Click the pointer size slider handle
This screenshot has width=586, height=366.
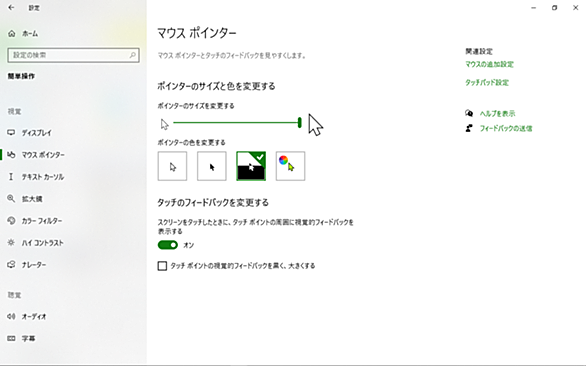point(300,123)
